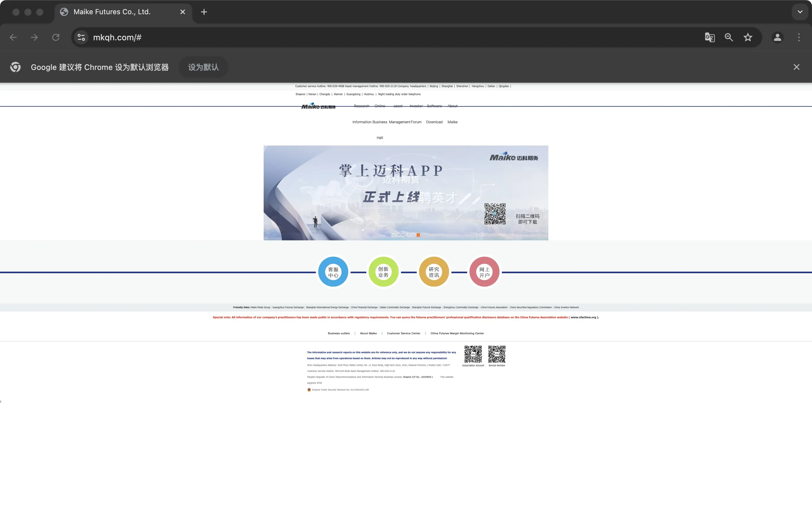This screenshot has width=812, height=521.
Task: Select the second banner slide indicator
Action: coord(398,235)
